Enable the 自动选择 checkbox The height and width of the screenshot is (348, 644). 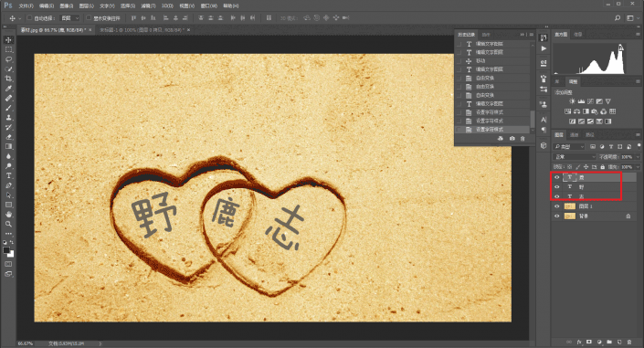tap(29, 18)
